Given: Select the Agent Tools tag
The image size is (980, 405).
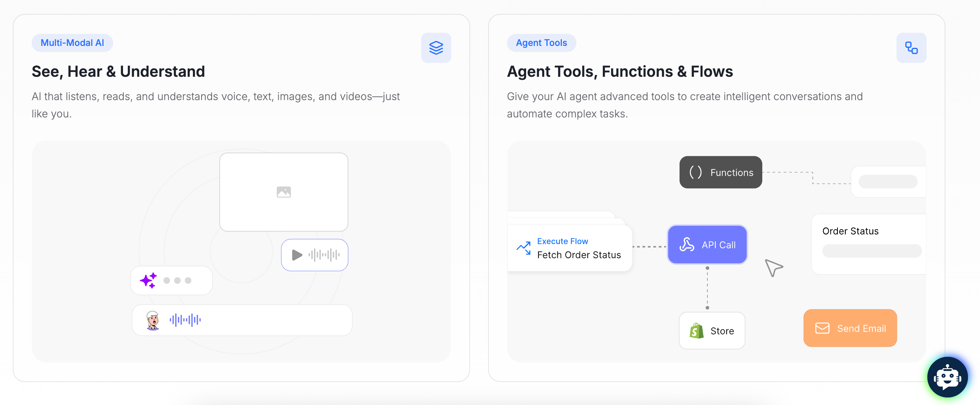Looking at the screenshot, I should tap(541, 43).
